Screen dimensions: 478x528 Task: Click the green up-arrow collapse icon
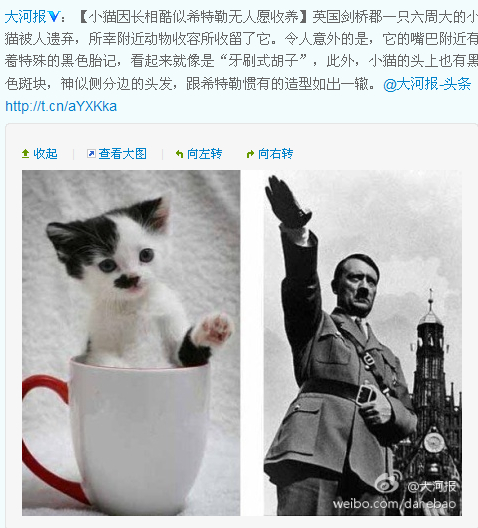(25, 154)
